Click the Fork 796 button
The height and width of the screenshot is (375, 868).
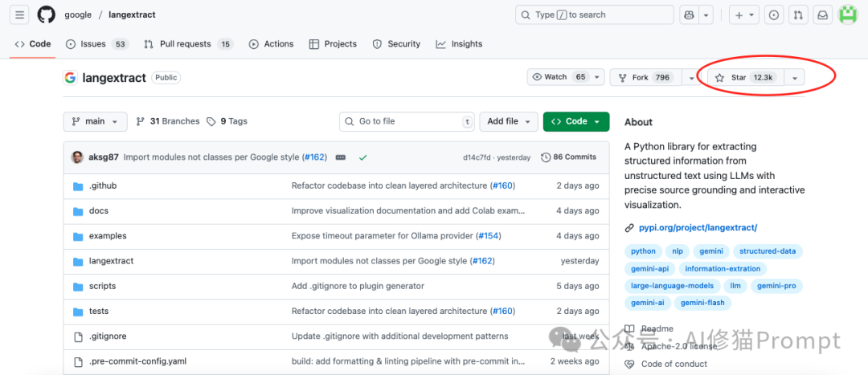click(x=645, y=77)
